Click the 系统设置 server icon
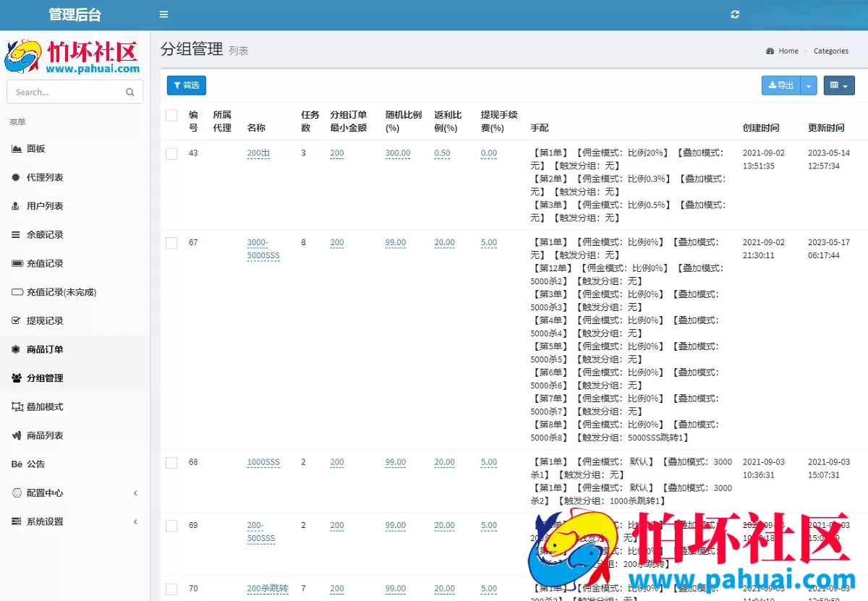 pyautogui.click(x=16, y=521)
